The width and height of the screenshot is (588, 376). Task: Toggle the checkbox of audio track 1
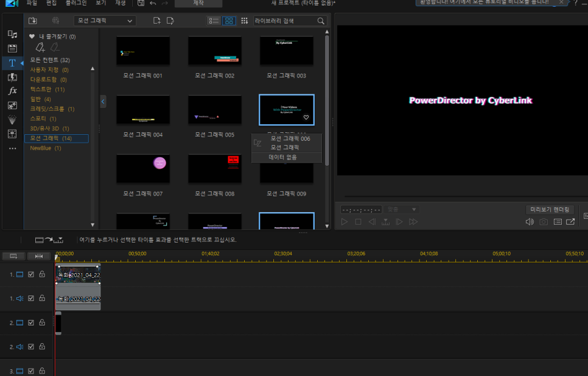pos(31,299)
